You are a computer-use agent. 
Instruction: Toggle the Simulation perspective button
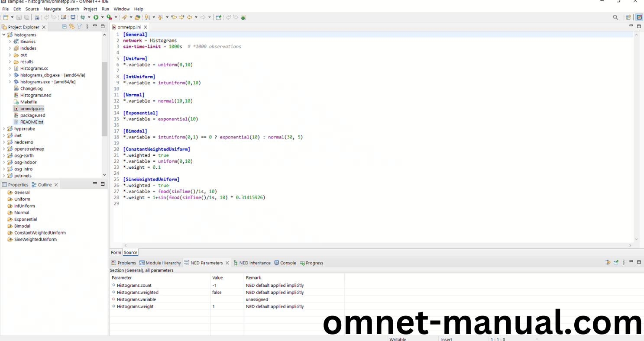[x=639, y=17]
